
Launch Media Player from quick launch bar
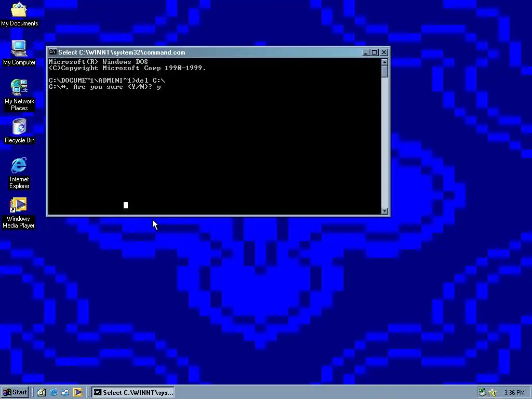[77, 393]
